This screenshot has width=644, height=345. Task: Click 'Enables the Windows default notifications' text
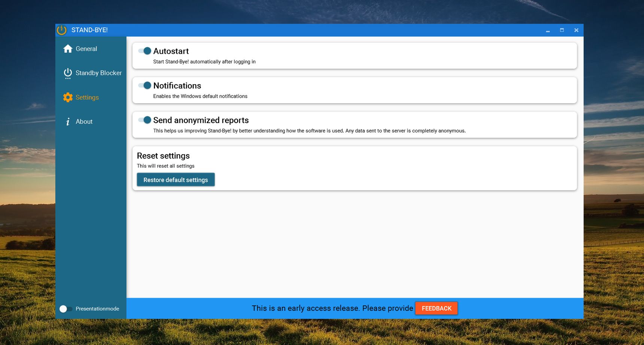200,96
